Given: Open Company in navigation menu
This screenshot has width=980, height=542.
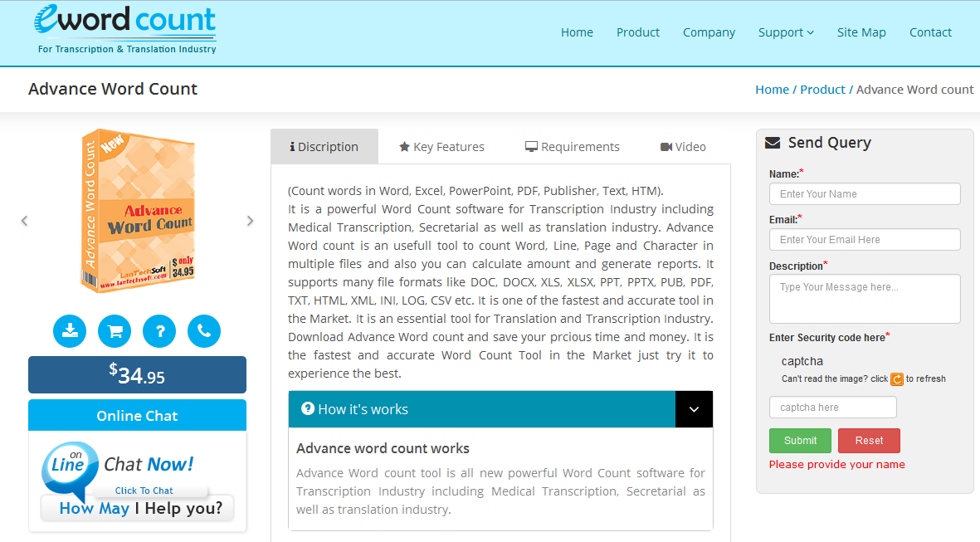Looking at the screenshot, I should click(x=709, y=32).
